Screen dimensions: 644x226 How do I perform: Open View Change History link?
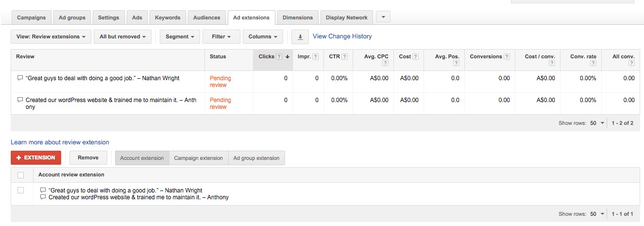point(342,36)
